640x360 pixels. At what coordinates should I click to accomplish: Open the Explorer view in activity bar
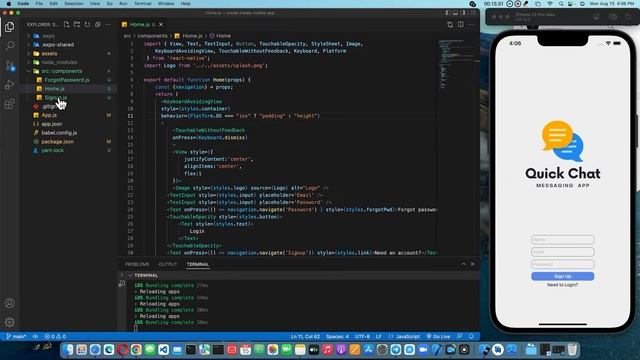point(10,27)
